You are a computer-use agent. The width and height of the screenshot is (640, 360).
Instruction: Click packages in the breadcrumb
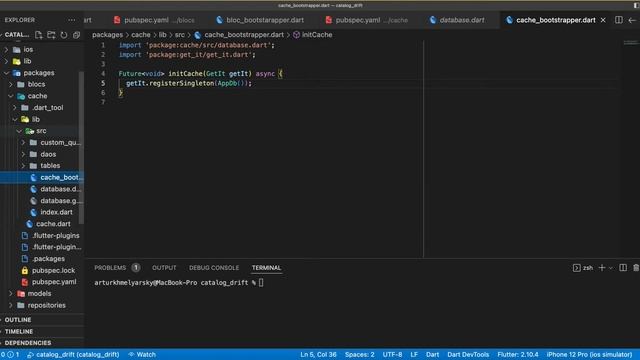point(107,35)
